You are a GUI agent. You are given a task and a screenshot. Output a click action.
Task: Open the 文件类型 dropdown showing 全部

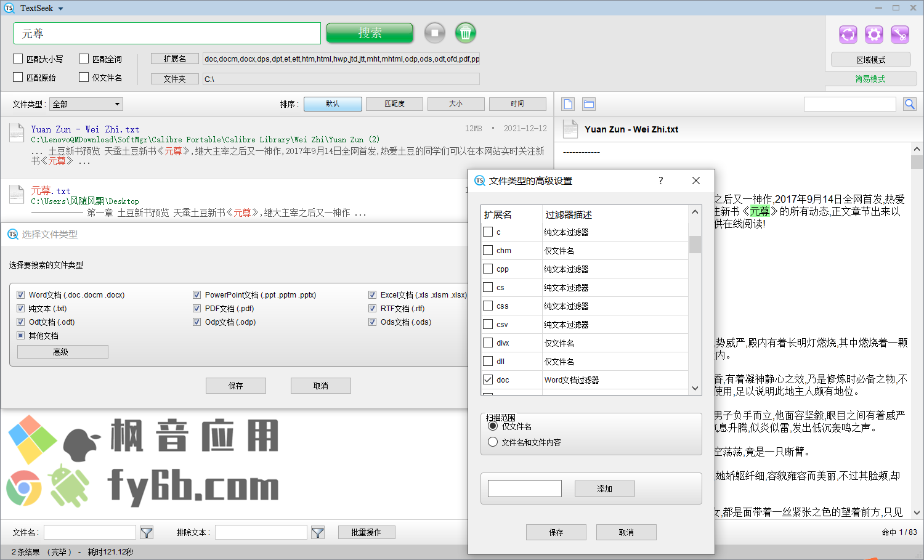pyautogui.click(x=87, y=104)
